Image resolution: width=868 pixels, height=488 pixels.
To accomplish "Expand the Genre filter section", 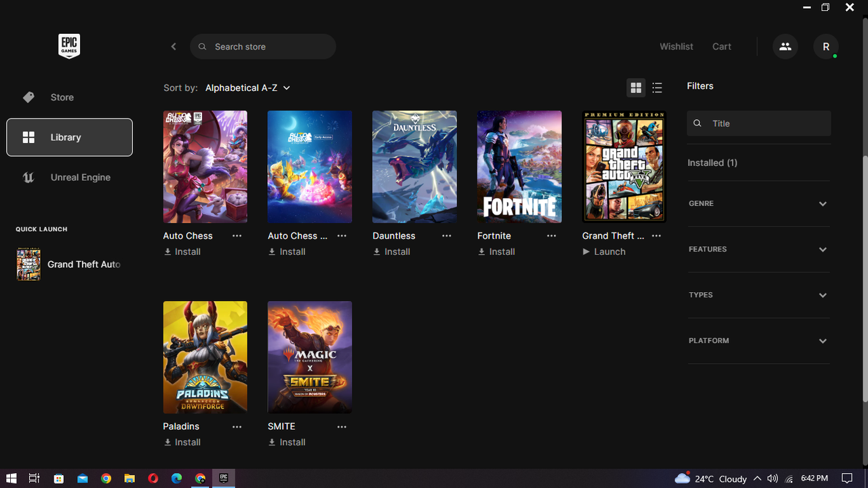I will [759, 204].
